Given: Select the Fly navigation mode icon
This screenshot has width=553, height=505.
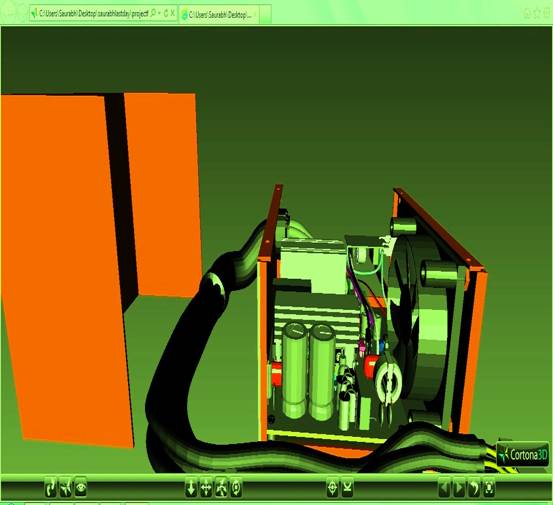Looking at the screenshot, I should coord(66,488).
